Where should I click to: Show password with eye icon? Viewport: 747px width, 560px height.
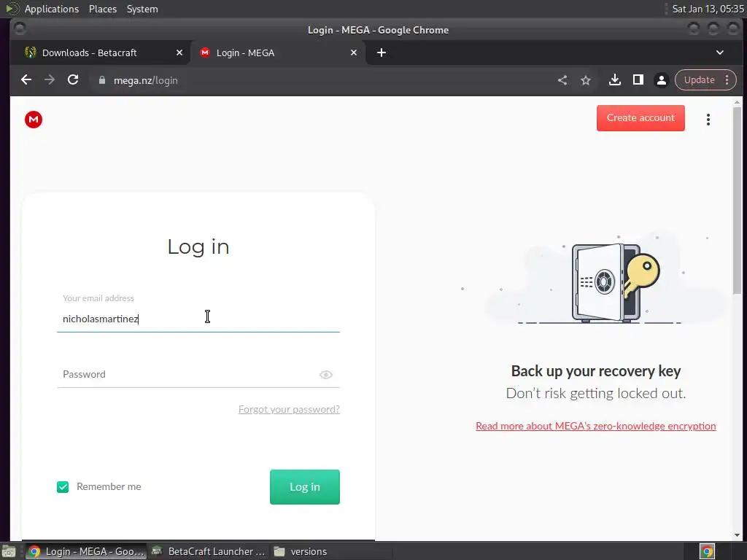point(326,375)
